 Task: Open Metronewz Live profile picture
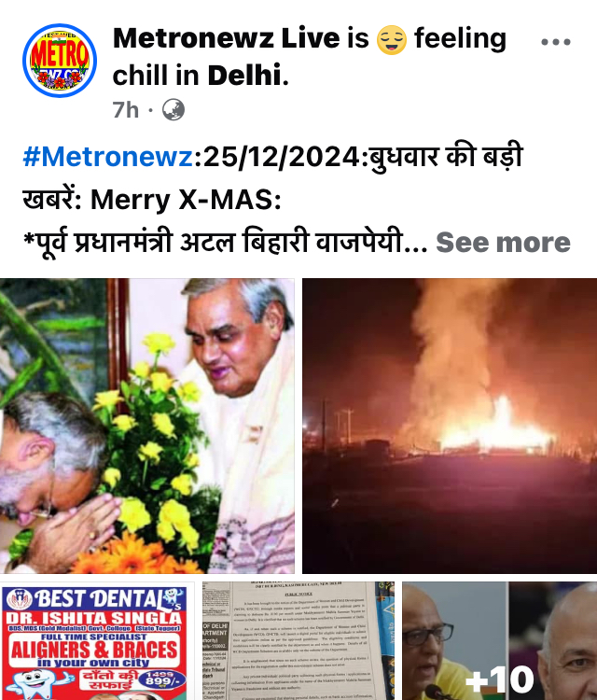pyautogui.click(x=60, y=61)
